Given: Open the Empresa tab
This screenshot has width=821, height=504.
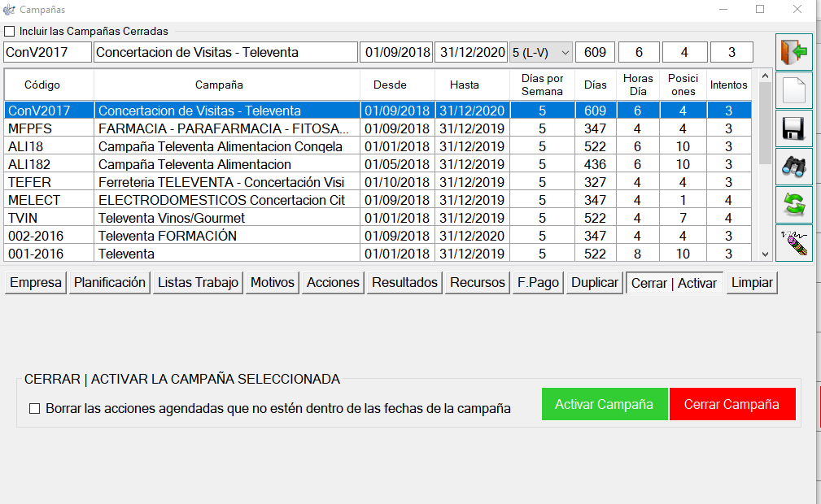Looking at the screenshot, I should [36, 283].
